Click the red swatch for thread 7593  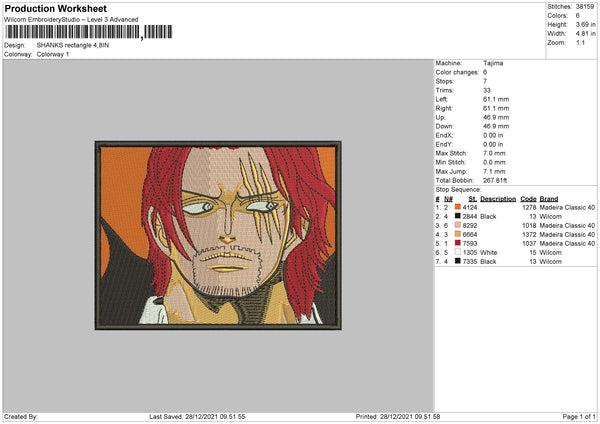tap(458, 243)
